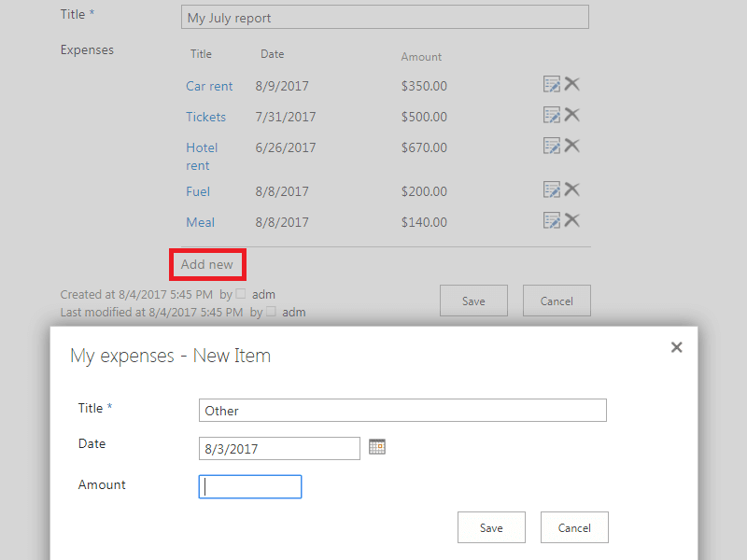Open edit icon for Hotel rent
The height and width of the screenshot is (560, 747).
pyautogui.click(x=552, y=147)
